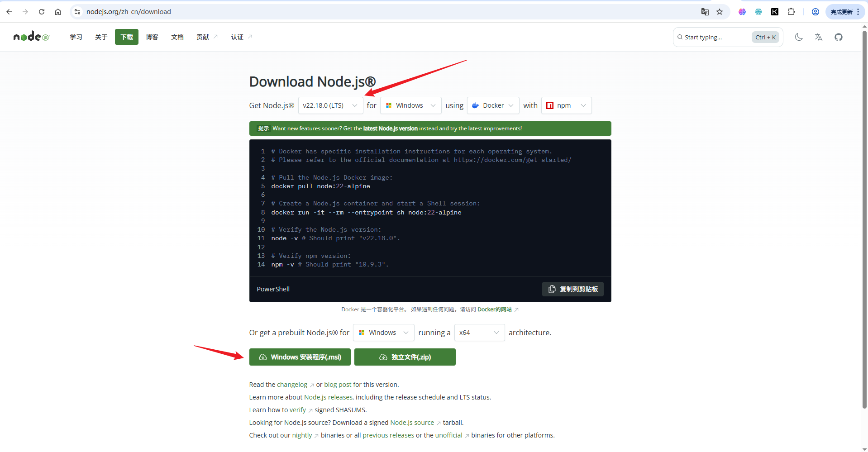Open the verify SHASUMS link

(298, 410)
